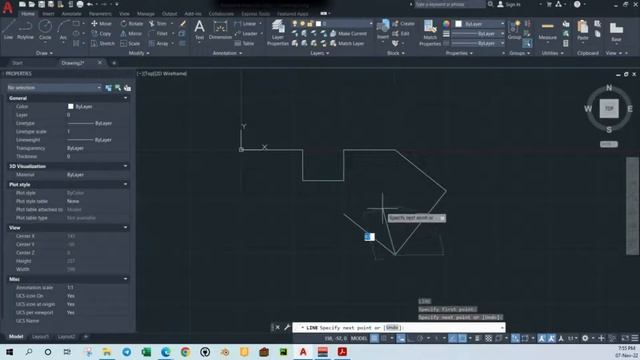640x360 pixels.
Task: Select the Dimension tool
Action: 220,29
